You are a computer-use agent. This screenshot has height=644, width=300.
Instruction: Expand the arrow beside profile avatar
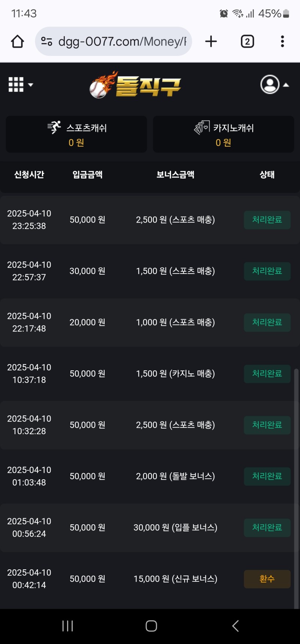pos(286,85)
